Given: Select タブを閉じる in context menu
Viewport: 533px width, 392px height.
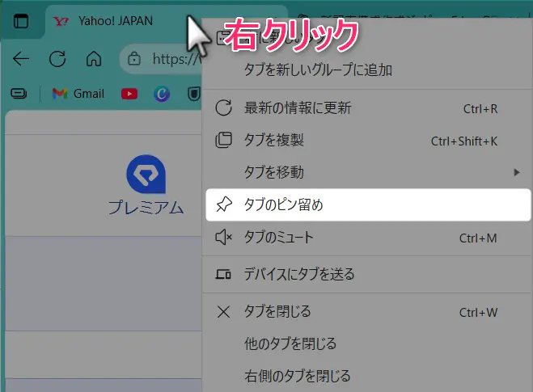Looking at the screenshot, I should coord(368,312).
